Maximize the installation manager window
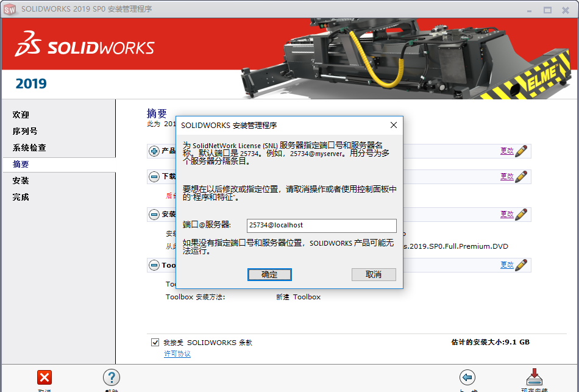 (548, 10)
